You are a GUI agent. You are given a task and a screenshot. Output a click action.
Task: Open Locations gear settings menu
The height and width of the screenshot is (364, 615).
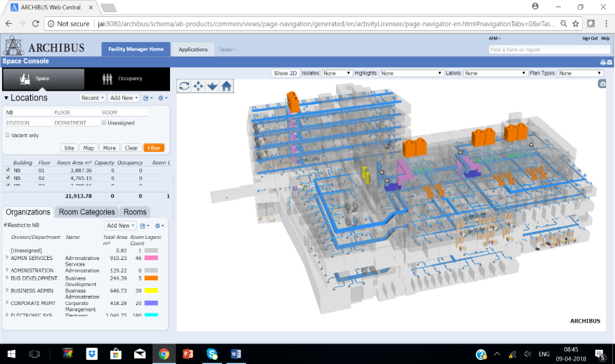click(x=161, y=98)
